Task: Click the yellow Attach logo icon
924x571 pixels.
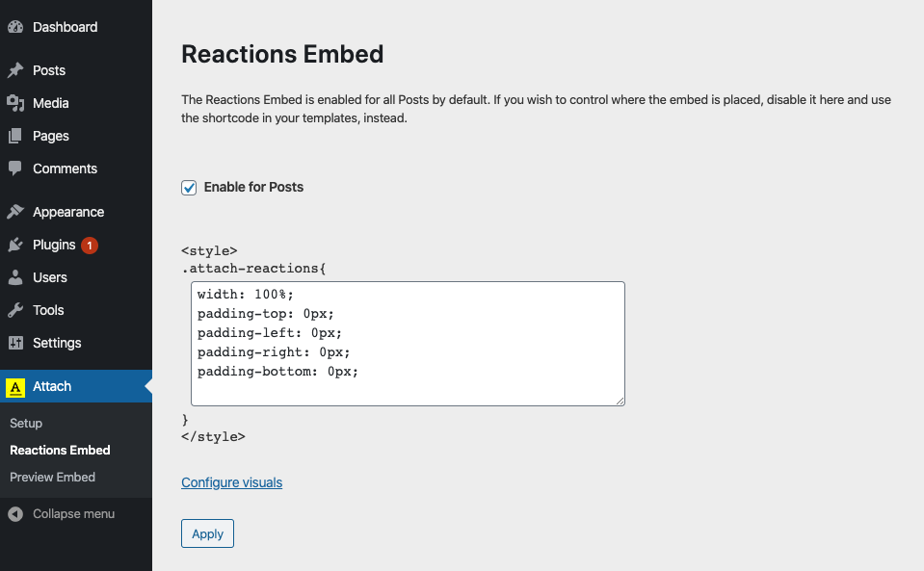Action: point(15,387)
